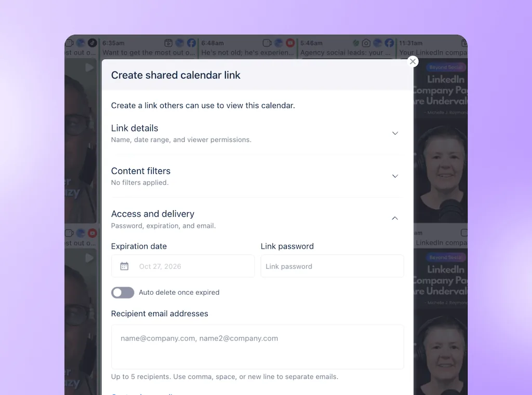Click the Content filters heading
Screen dimensions: 532x395
[140, 171]
